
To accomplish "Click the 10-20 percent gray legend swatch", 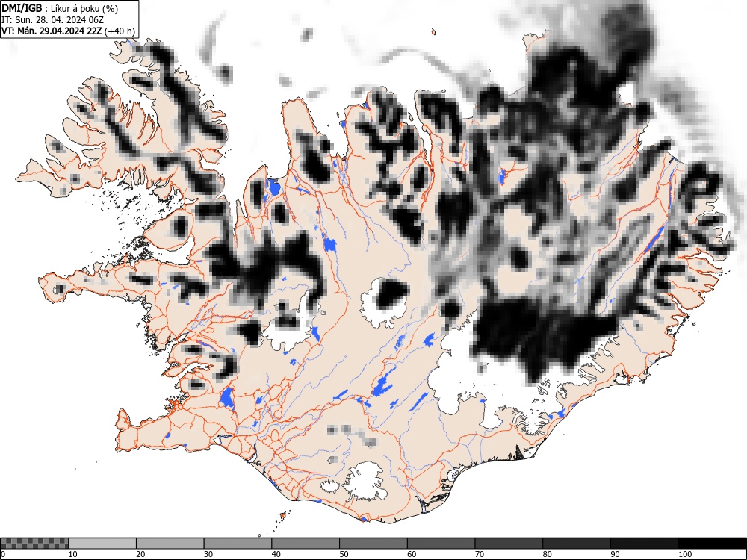I will (x=102, y=544).
